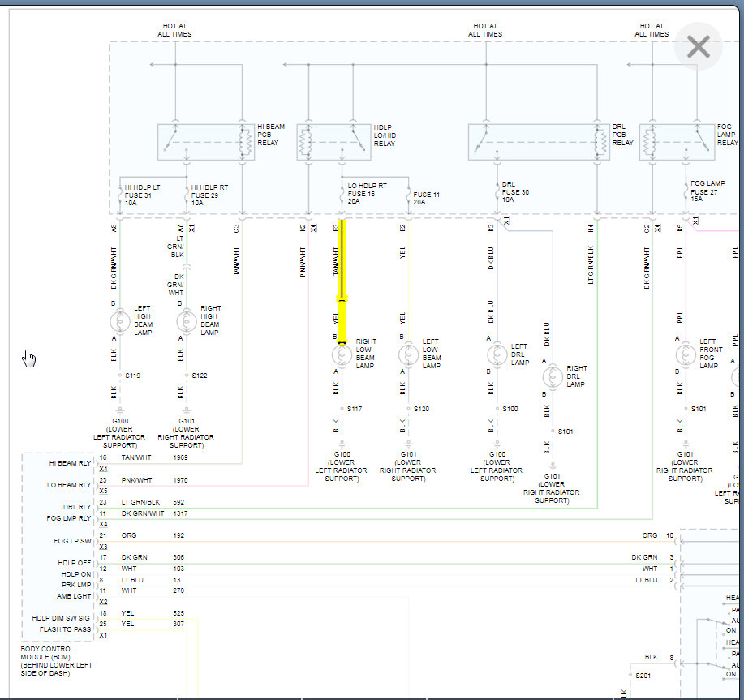Click splice label S100
Viewport: 744px width, 700px height.
click(x=510, y=408)
